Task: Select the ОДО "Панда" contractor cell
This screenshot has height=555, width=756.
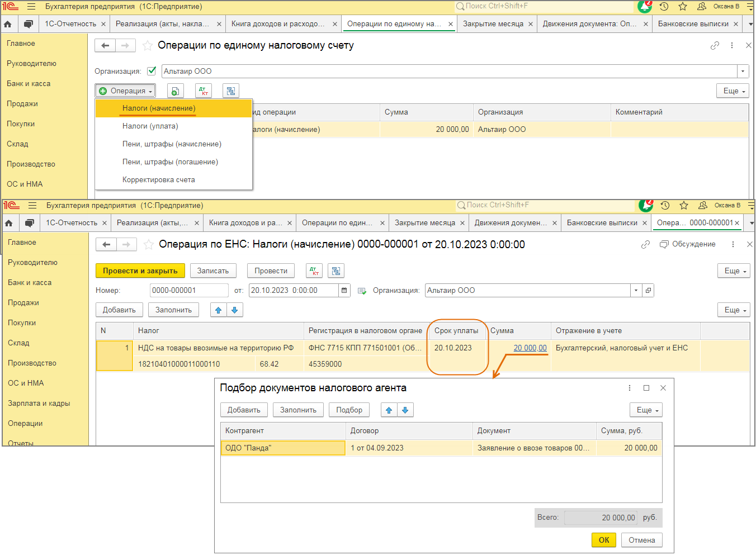Action: (x=283, y=448)
